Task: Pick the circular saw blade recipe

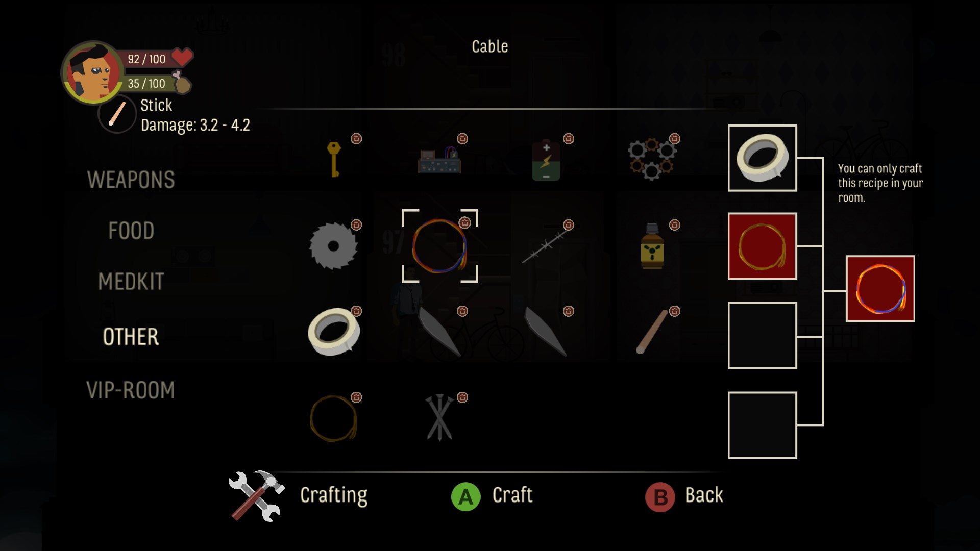Action: point(333,246)
